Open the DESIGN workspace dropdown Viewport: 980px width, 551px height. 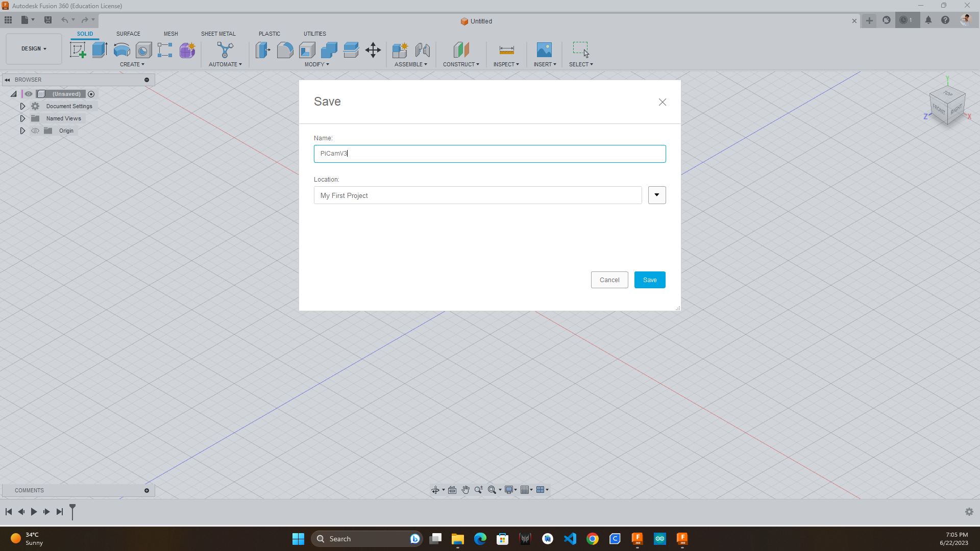(34, 49)
